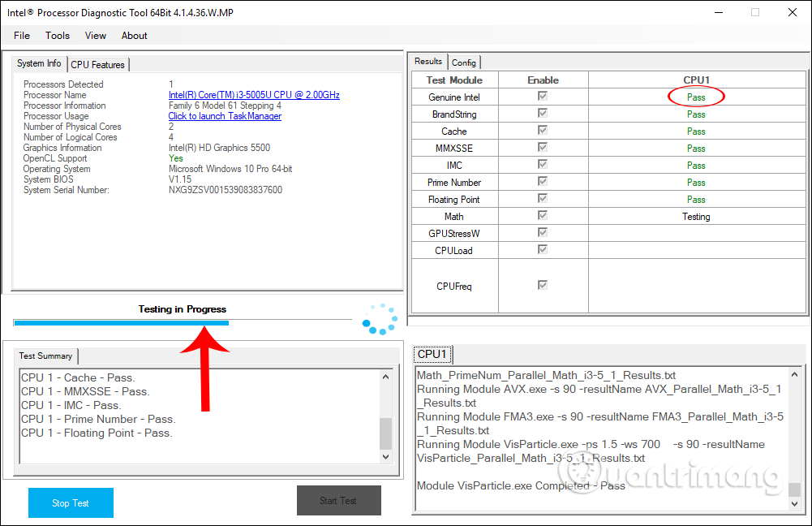Minimize the Intel Processor Diagnostic Tool window
The width and height of the screenshot is (812, 526).
(x=718, y=12)
